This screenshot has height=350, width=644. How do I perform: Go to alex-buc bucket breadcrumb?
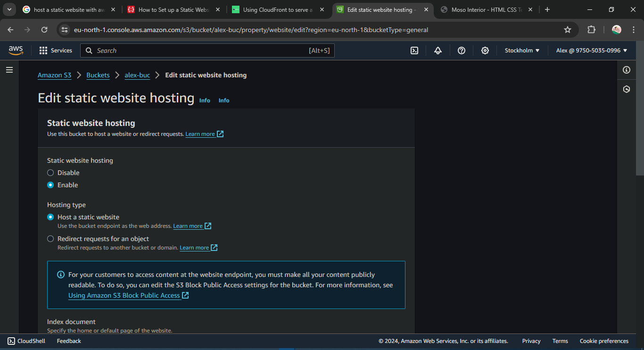(x=137, y=75)
